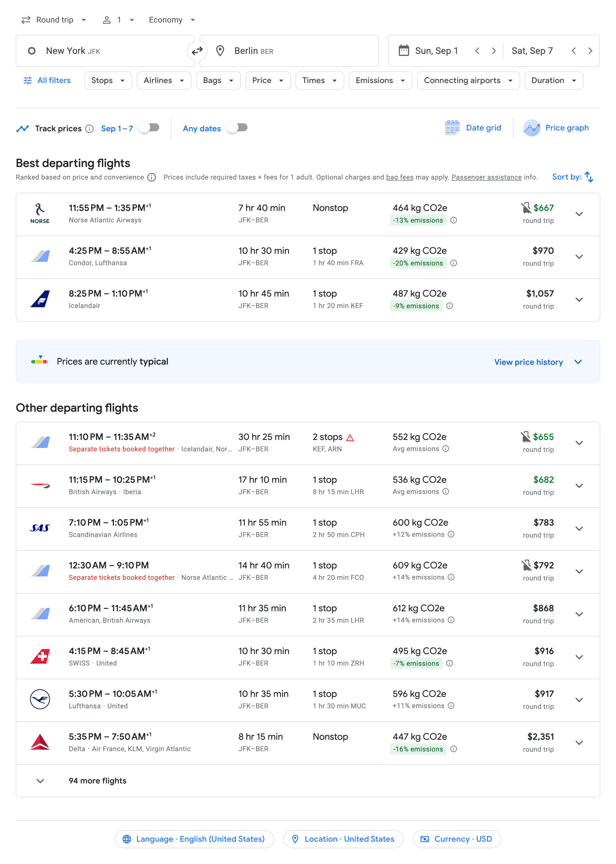Open ranking info icon beside 'price and convenience'
The width and height of the screenshot is (616, 864).
(x=151, y=177)
